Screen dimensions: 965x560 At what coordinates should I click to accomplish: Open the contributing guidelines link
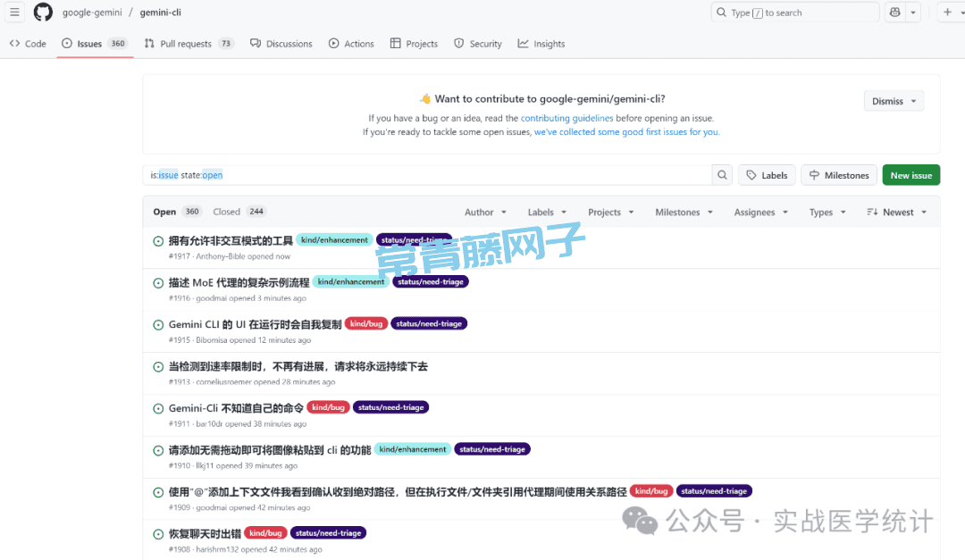click(566, 118)
